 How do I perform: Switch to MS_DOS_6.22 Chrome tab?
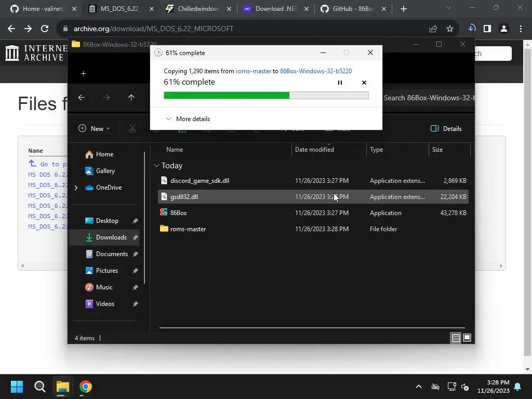coord(121,9)
